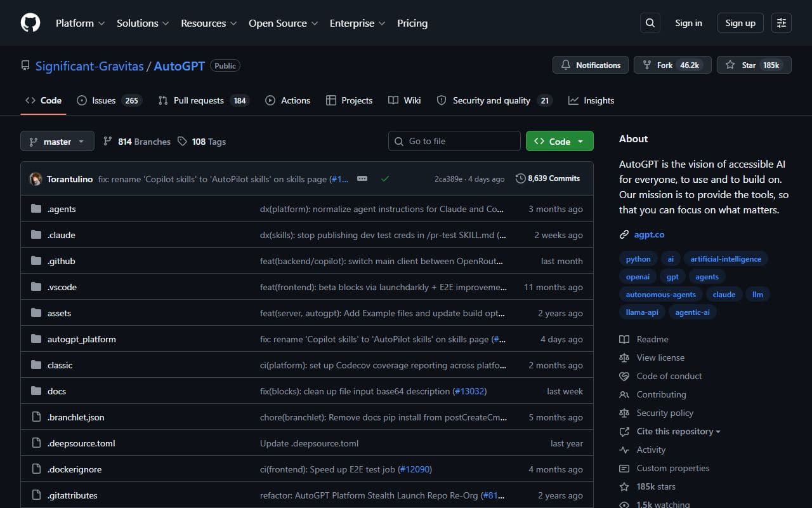Switch to the Wiki tab
The image size is (812, 508).
404,100
